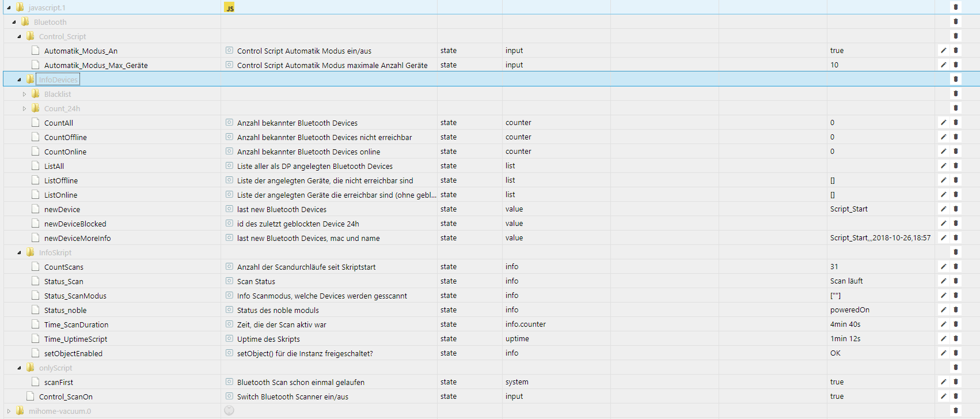Click 'Switch Bluetooth Scanner ein/aus' name text
Viewport: 980px width, 419px height.
pos(293,397)
